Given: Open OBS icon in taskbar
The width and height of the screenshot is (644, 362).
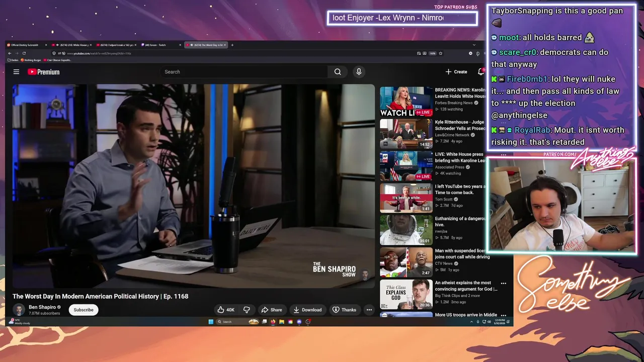Looking at the screenshot, I should pos(307,322).
